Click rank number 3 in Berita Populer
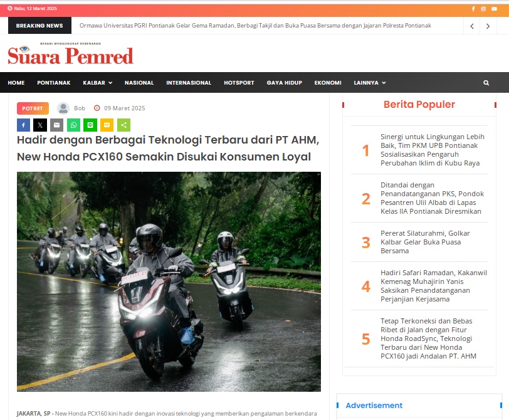 click(x=366, y=243)
